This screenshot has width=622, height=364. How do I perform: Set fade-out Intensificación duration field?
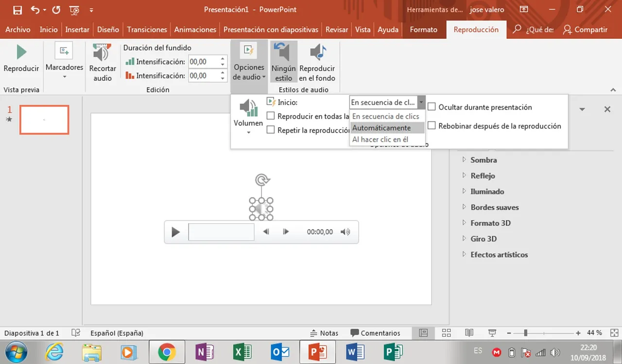tap(204, 76)
